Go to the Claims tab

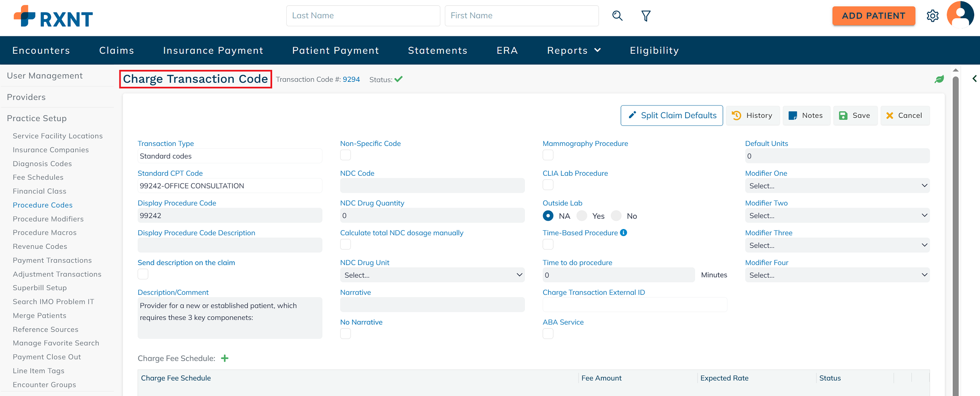[x=116, y=50]
